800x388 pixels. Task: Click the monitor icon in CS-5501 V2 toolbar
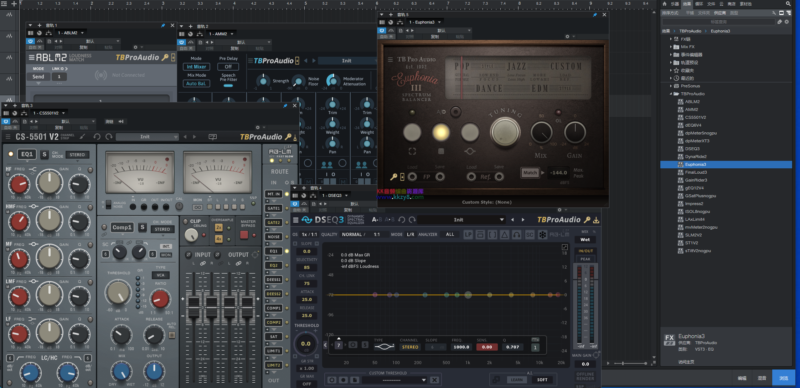point(212,137)
